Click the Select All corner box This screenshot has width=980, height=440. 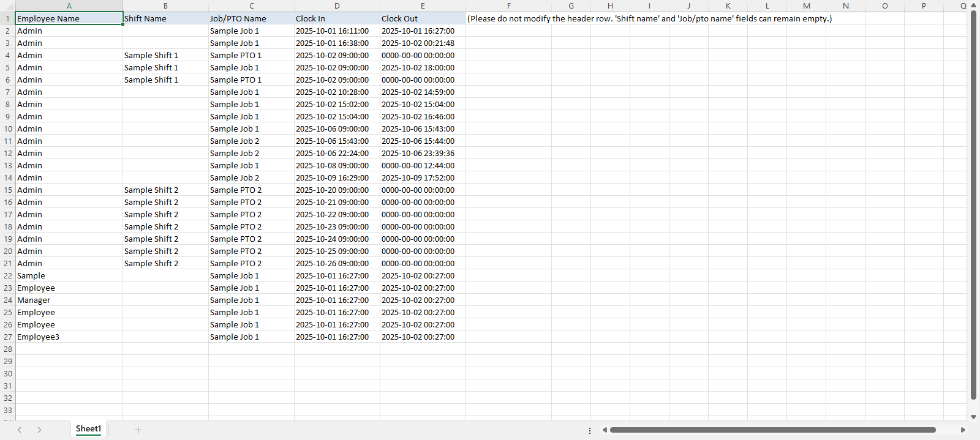[x=7, y=6]
